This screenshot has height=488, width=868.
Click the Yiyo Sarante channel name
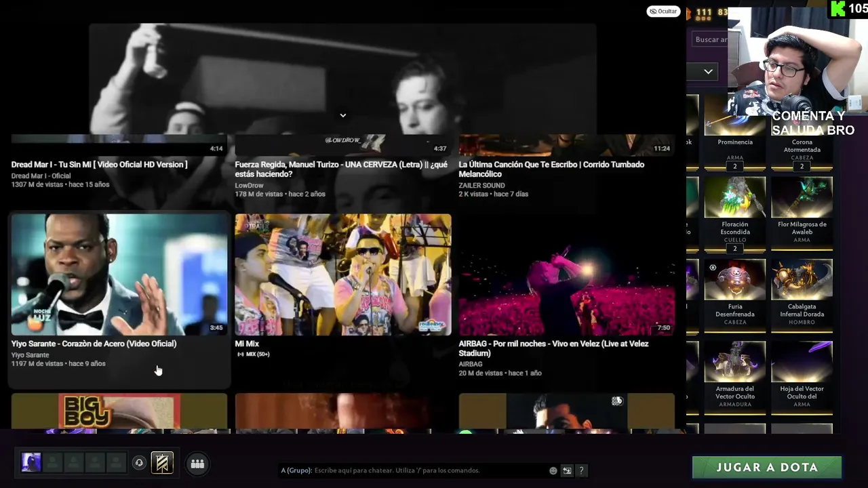30,355
